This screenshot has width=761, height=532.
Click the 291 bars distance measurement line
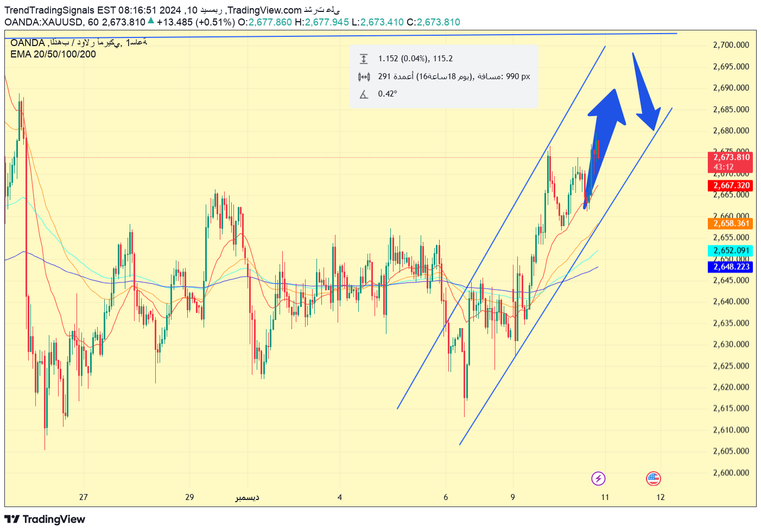tap(454, 76)
